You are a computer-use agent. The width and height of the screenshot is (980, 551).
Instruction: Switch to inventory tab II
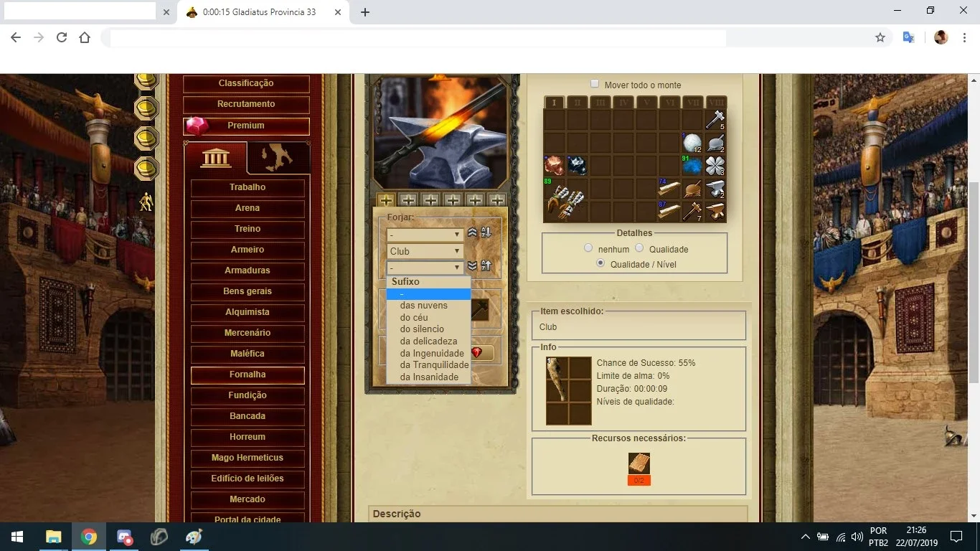[x=577, y=103]
